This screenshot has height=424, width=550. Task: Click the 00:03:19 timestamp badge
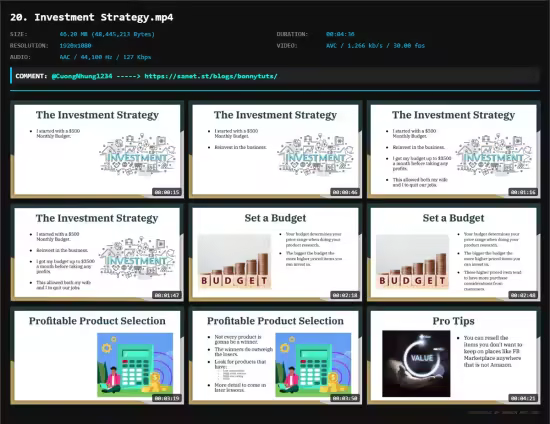coord(167,398)
